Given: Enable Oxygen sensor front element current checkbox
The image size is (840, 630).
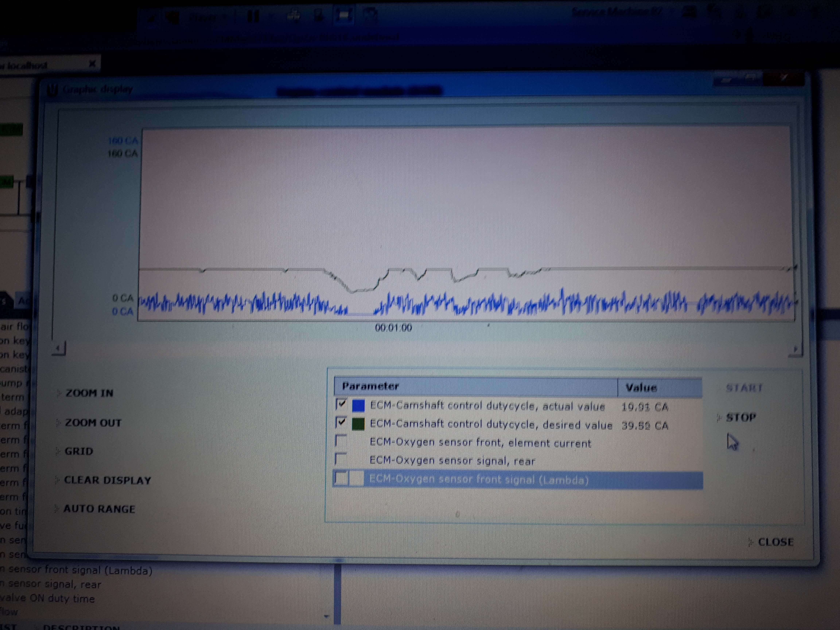Looking at the screenshot, I should pyautogui.click(x=341, y=440).
